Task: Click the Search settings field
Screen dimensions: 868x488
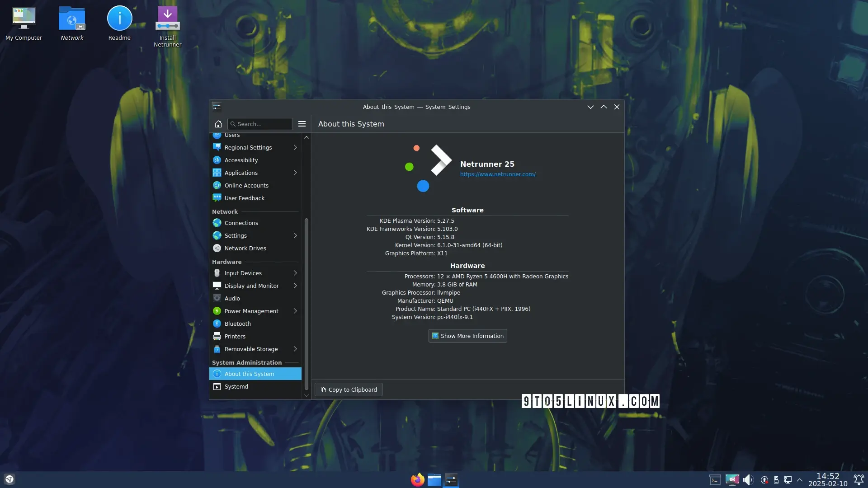Action: (263, 124)
